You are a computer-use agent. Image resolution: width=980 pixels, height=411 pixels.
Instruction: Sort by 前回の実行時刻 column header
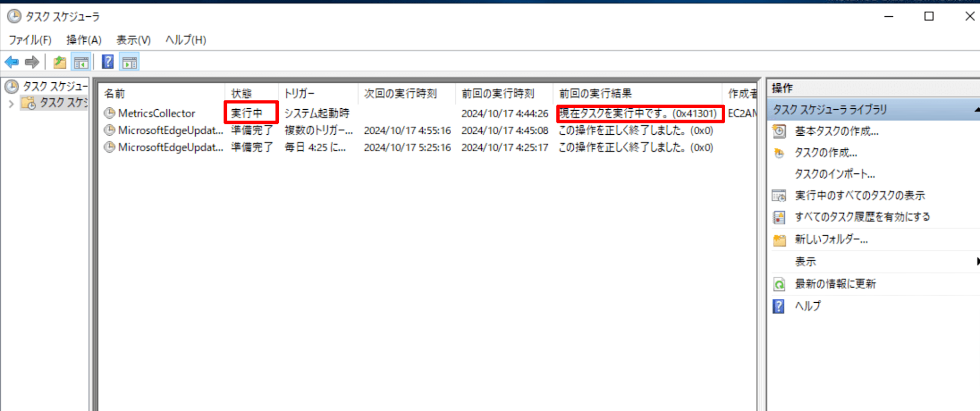(497, 94)
